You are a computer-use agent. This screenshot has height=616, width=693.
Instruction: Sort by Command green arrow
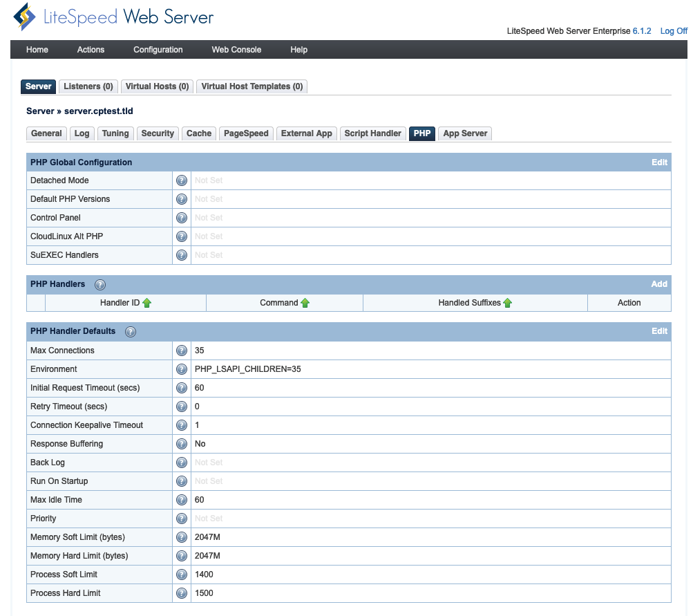click(305, 303)
